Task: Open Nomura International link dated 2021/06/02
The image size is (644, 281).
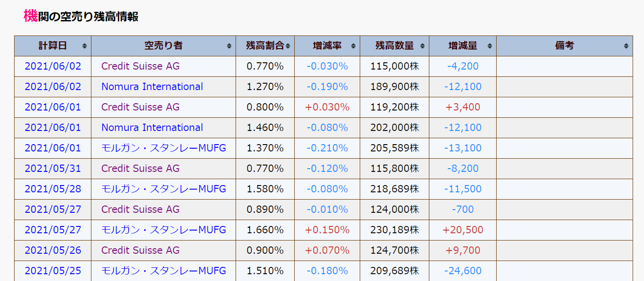Action: [x=152, y=87]
